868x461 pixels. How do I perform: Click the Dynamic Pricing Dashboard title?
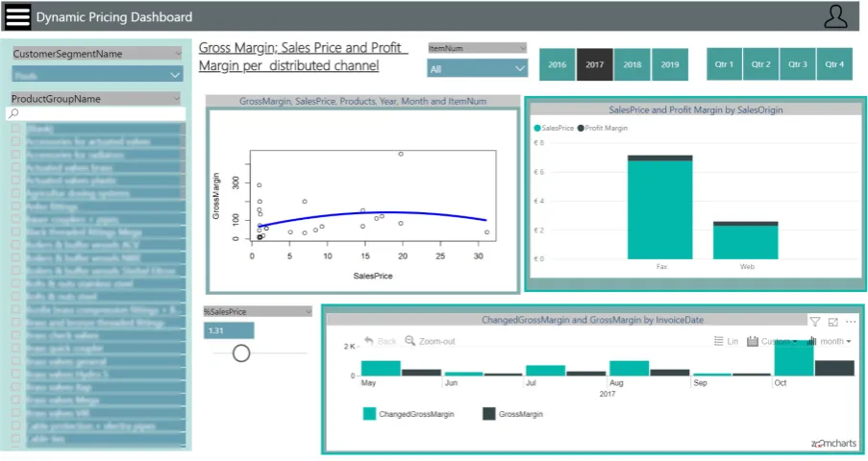click(x=114, y=17)
